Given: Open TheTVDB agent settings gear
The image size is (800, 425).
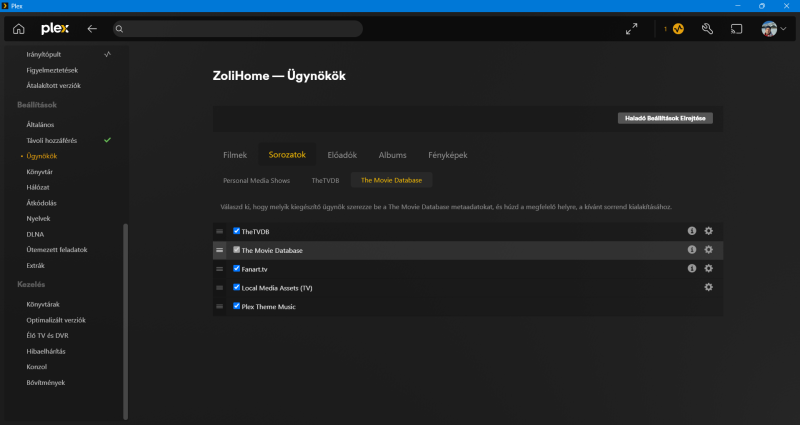Looking at the screenshot, I should (709, 231).
